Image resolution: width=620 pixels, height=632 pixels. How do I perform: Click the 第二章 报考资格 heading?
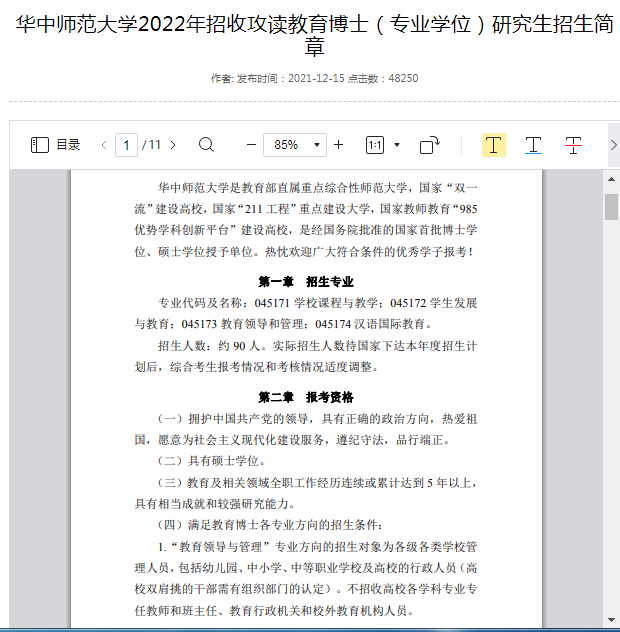306,397
